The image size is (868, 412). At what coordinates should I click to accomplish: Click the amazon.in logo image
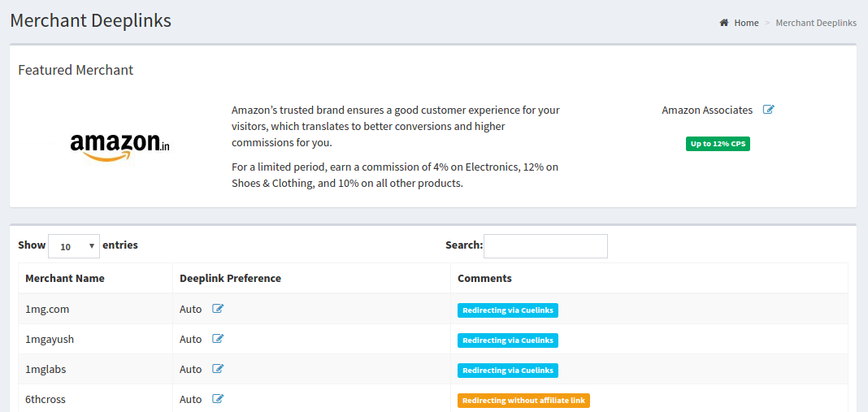[x=120, y=147]
